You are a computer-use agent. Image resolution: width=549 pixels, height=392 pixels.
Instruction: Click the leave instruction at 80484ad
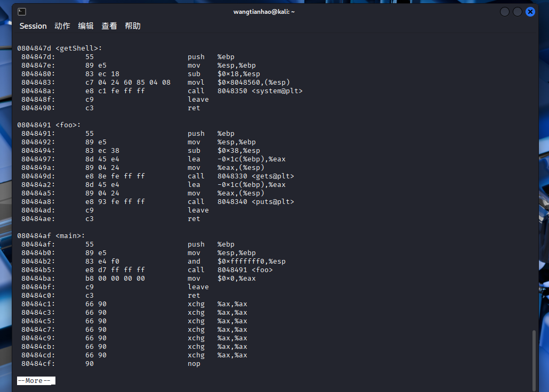click(x=198, y=210)
